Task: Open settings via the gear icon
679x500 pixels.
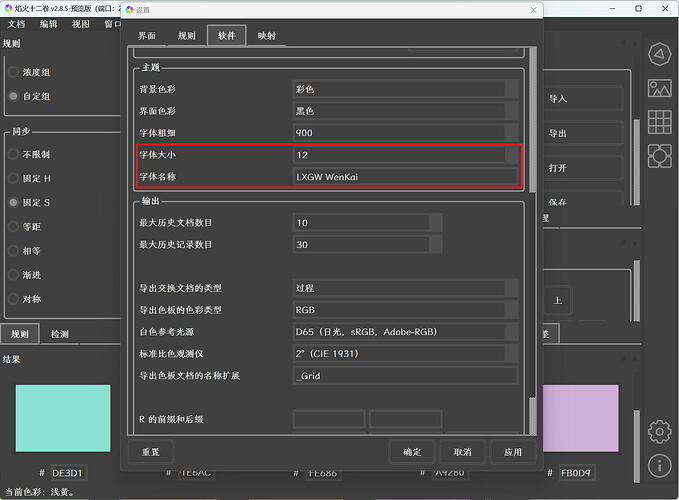Action: click(659, 431)
